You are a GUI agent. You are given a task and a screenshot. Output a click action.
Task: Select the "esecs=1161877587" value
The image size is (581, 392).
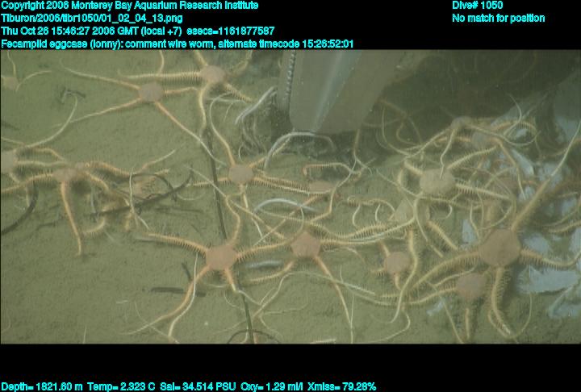click(231, 31)
